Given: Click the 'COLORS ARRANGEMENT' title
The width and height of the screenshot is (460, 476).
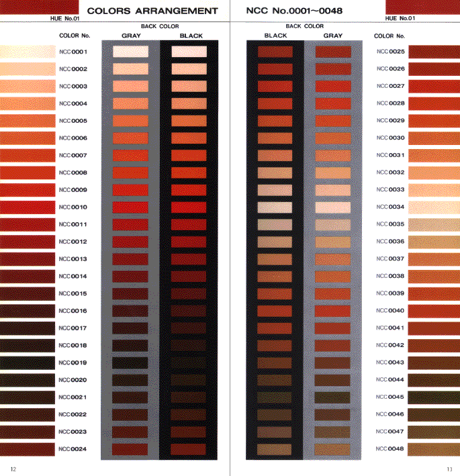Looking at the screenshot, I should coord(152,11).
